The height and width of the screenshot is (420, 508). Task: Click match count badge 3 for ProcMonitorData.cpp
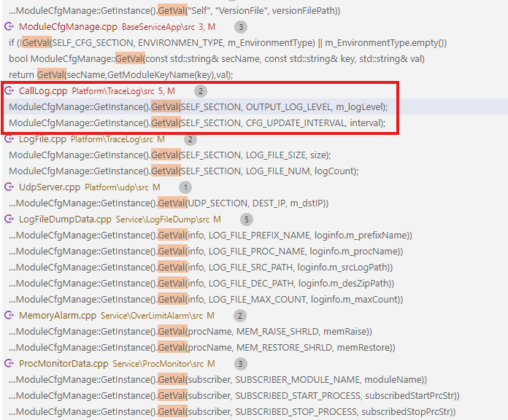(x=240, y=364)
